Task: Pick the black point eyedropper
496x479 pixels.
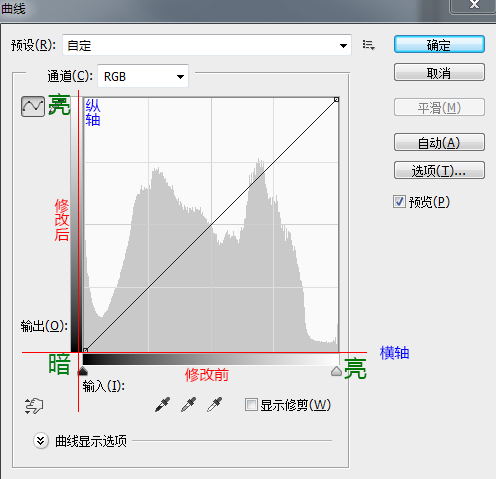Action: click(x=163, y=405)
